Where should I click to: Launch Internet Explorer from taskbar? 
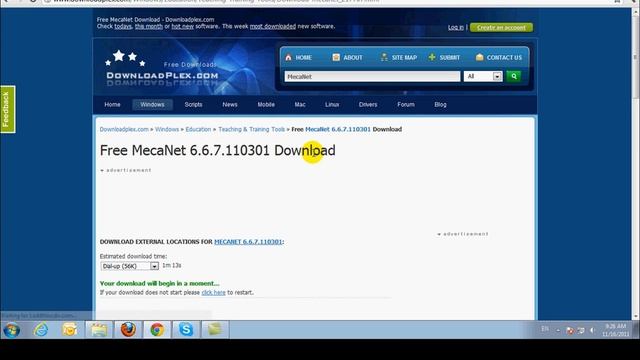click(41, 329)
